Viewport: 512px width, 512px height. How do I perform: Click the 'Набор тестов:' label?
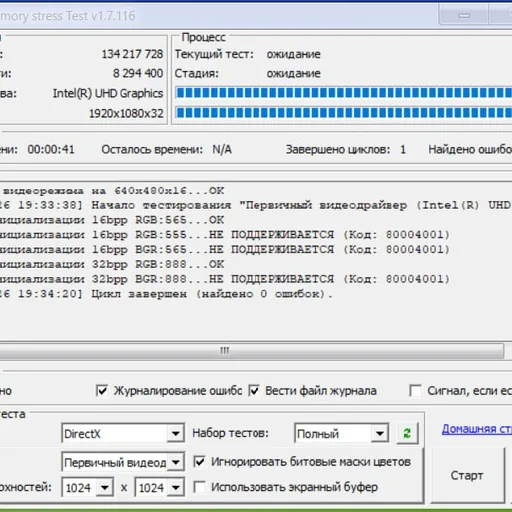[230, 433]
